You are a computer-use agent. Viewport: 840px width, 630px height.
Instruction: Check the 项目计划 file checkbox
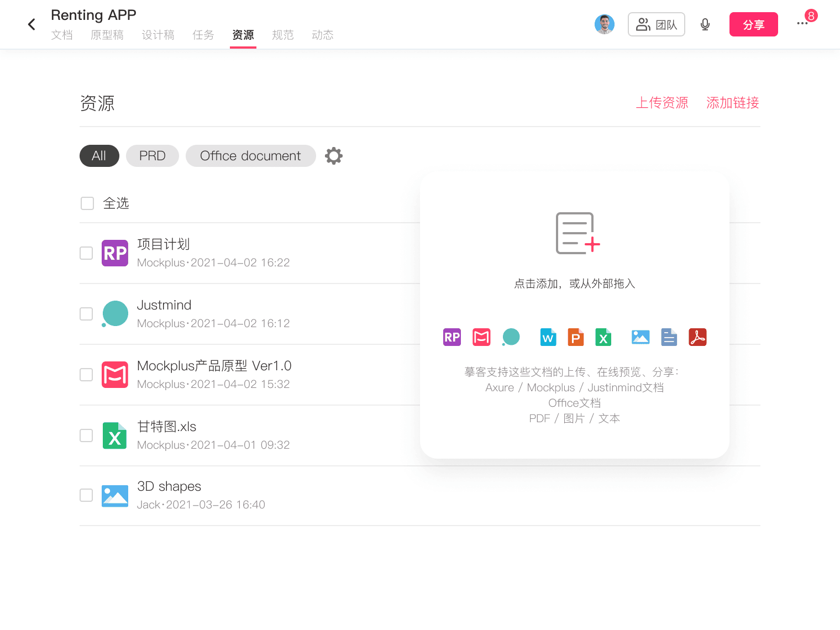[x=86, y=253]
